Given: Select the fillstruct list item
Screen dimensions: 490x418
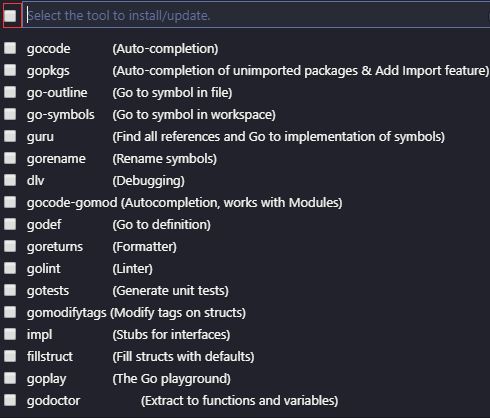Looking at the screenshot, I should pos(245,357).
